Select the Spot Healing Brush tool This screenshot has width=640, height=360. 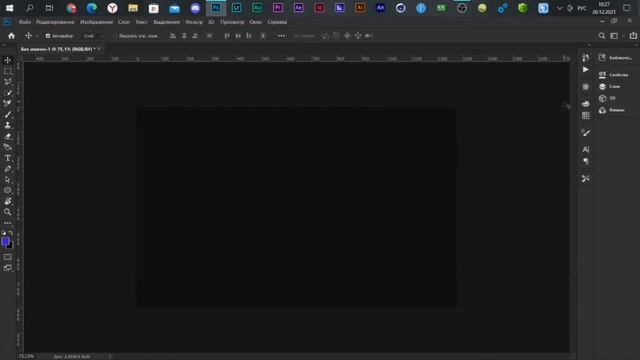[7, 103]
